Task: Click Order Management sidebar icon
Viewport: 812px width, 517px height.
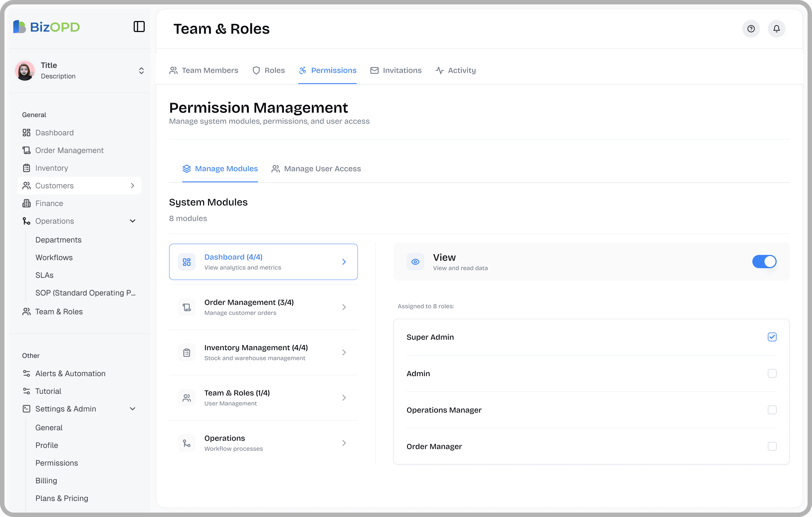Action: coord(26,150)
